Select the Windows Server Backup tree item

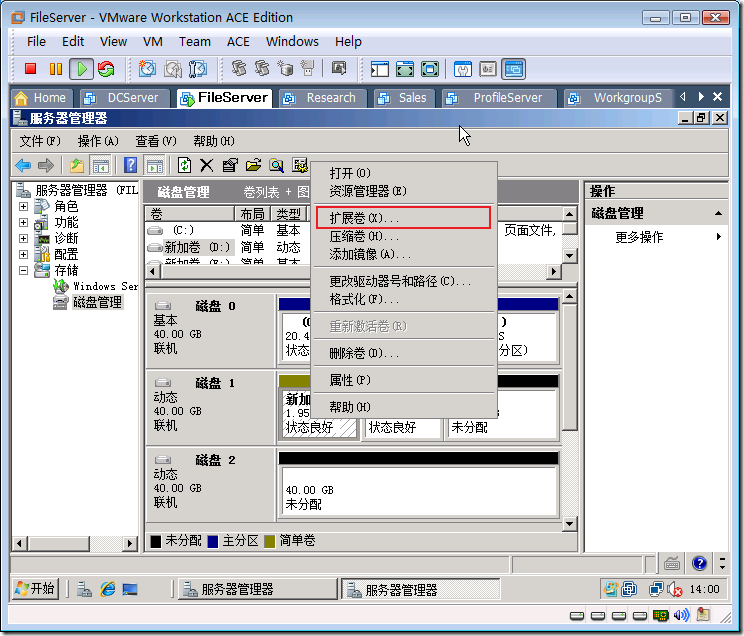(105, 286)
